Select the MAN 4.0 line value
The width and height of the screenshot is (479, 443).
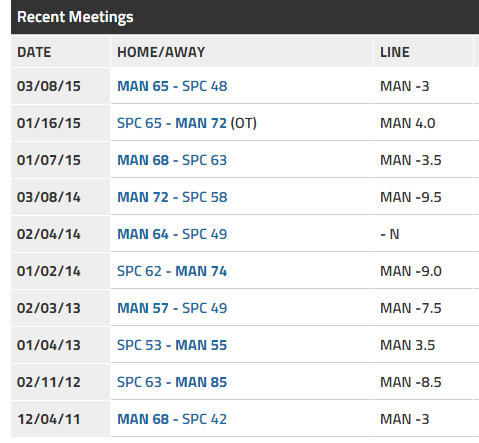pos(408,123)
